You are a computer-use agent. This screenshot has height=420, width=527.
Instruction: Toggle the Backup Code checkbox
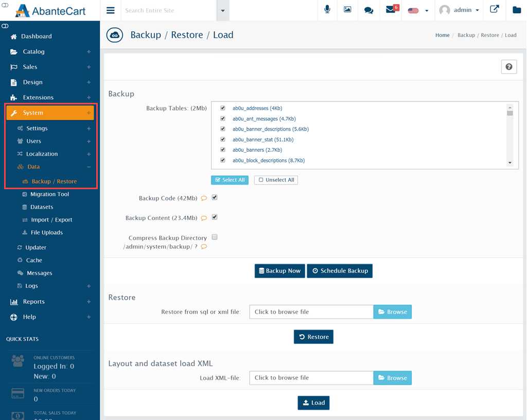tap(215, 197)
